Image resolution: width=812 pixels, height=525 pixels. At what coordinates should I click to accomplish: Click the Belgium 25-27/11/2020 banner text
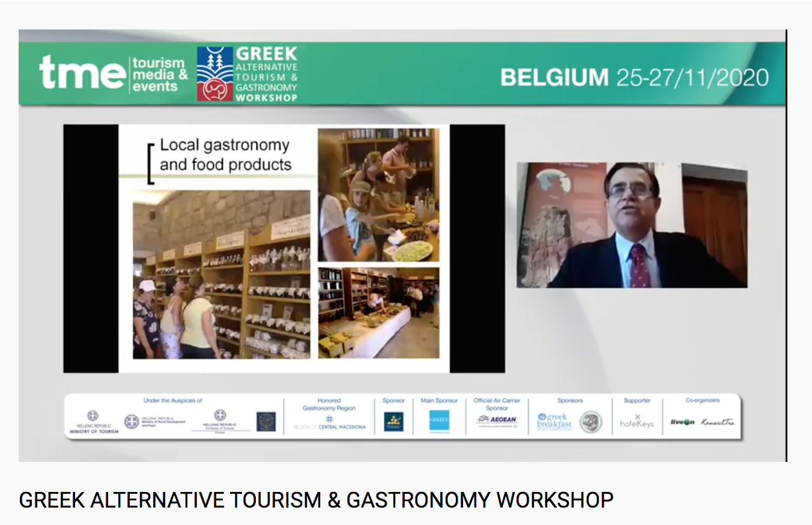click(x=634, y=77)
